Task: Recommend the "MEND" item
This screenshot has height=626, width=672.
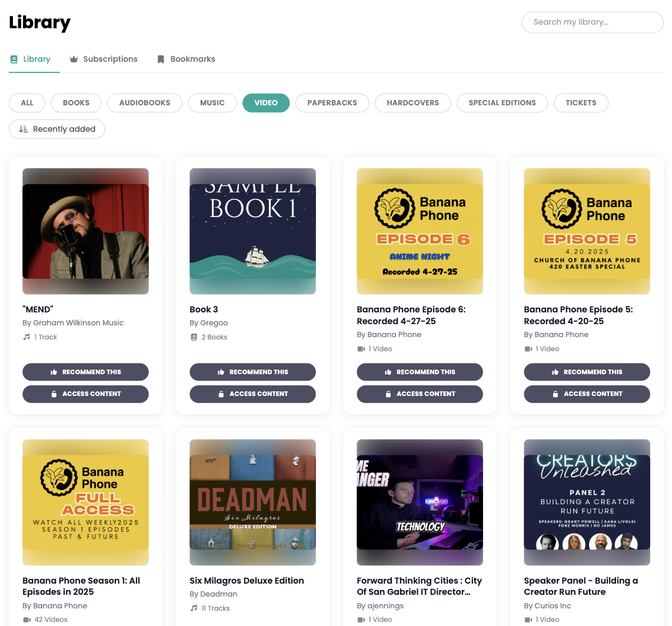Action: pyautogui.click(x=86, y=372)
